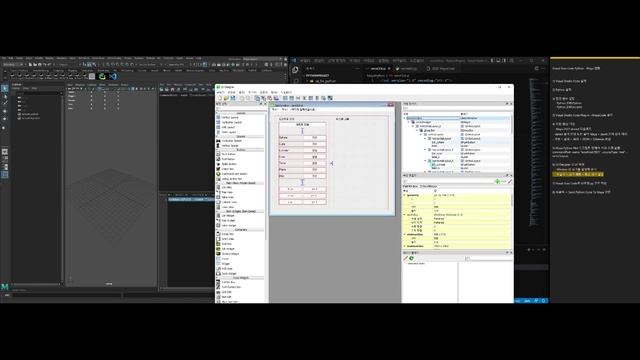Screen dimensions: 640x360
Task: Click the Tree View item in Widget Box
Action: coord(228,192)
